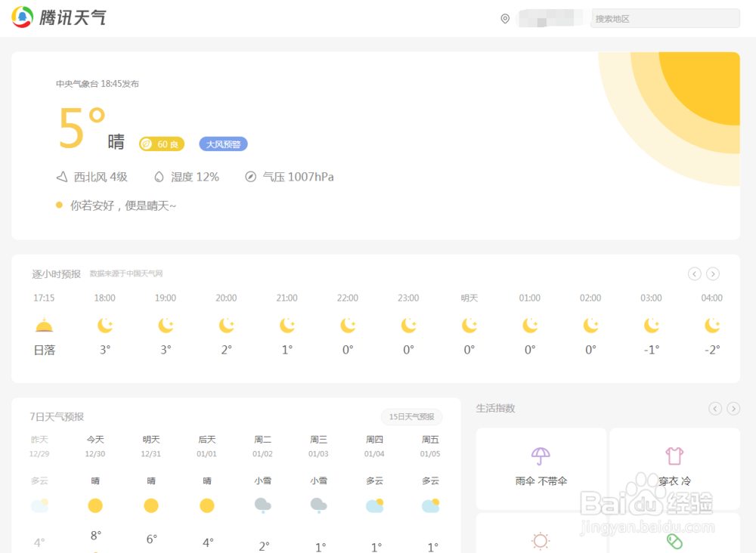Click the northwest wind direction icon
This screenshot has height=553, width=756.
(62, 177)
